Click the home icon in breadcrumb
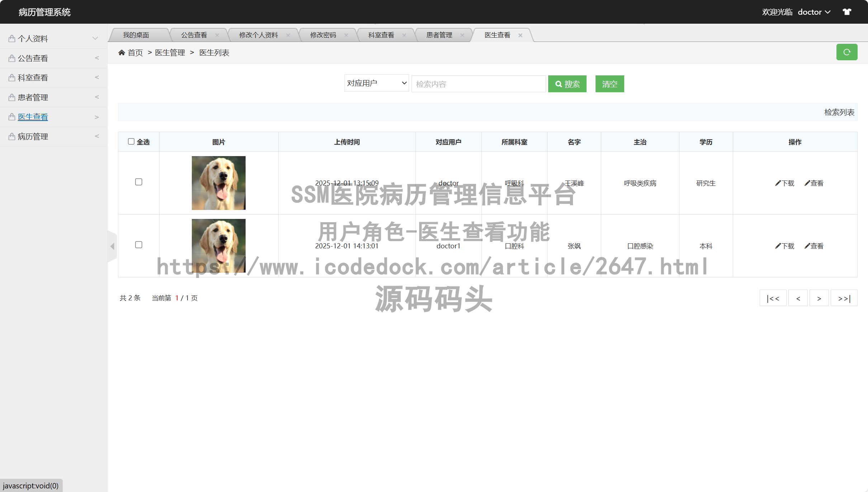This screenshot has height=492, width=868. (122, 53)
